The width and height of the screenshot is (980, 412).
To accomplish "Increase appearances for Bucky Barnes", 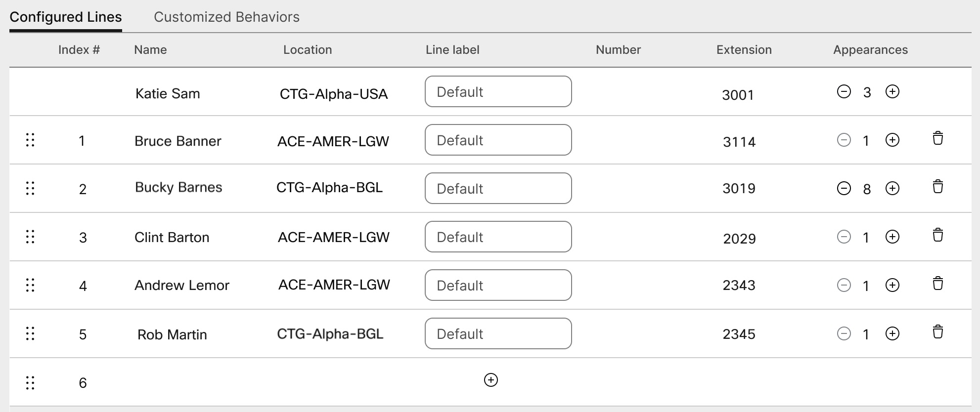I will click(x=892, y=188).
